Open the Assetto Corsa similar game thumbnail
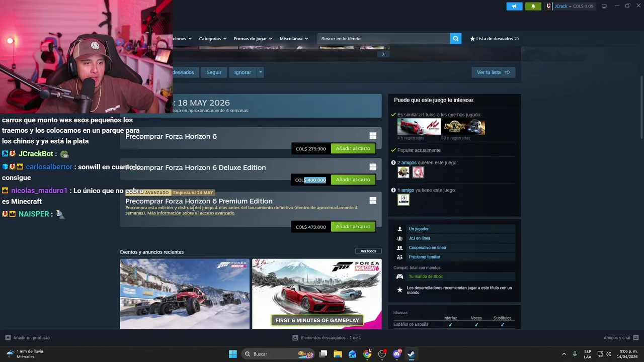This screenshot has height=362, width=644. coord(419,127)
